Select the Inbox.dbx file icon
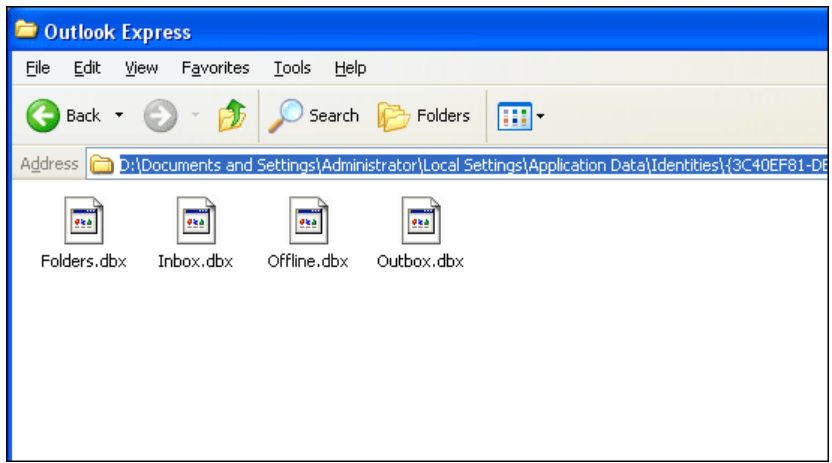The width and height of the screenshot is (832, 463). [196, 221]
